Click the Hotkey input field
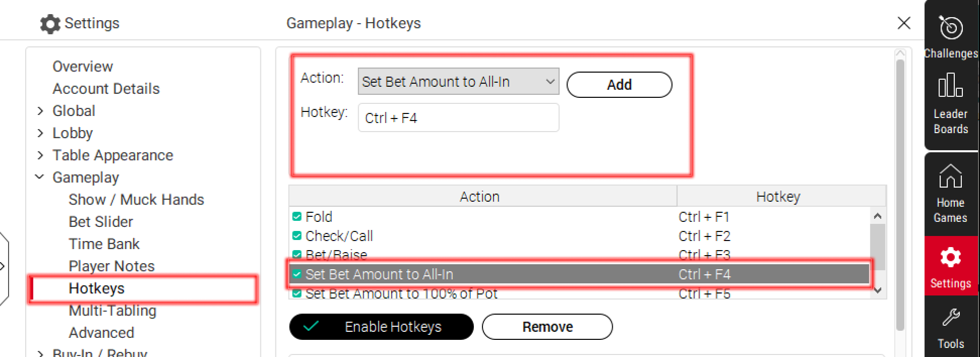980x357 pixels. pos(458,117)
